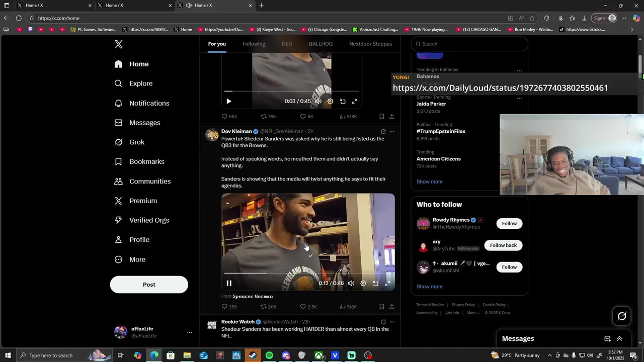Open Spotify from the Windows taskbar
Image resolution: width=644 pixels, height=362 pixels.
pos(269,355)
